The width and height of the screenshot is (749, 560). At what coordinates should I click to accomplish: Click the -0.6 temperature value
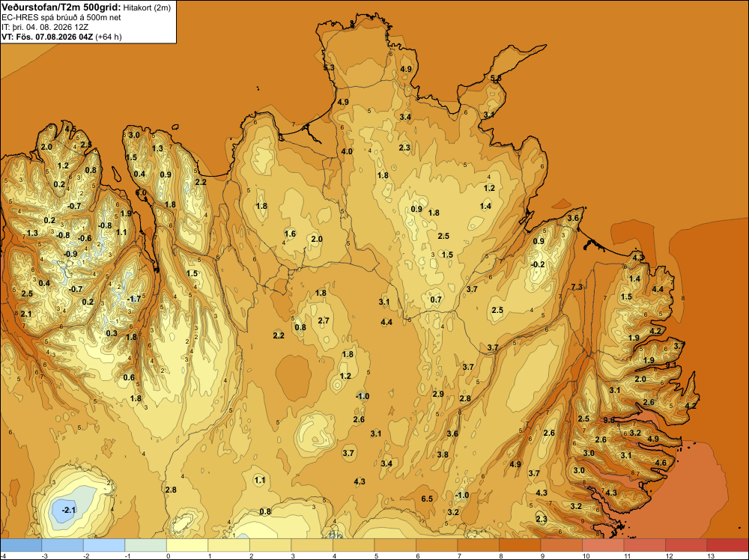[85, 238]
